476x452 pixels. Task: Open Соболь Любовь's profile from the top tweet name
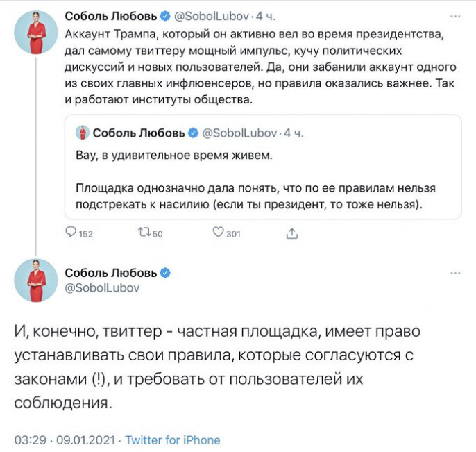[111, 15]
